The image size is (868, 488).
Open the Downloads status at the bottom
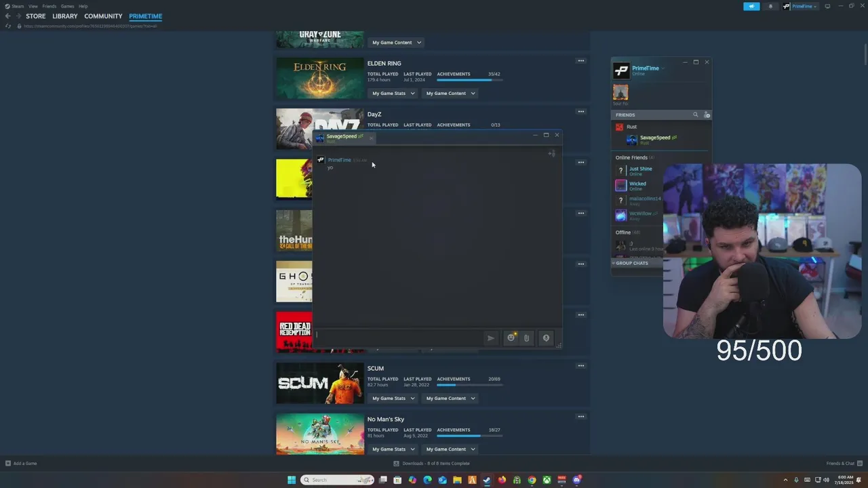pos(431,464)
